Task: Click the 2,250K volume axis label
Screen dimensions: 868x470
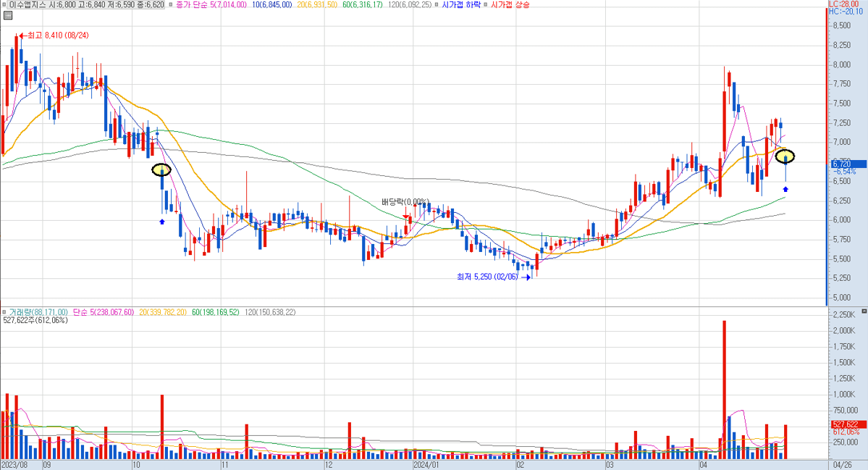Action: point(844,314)
